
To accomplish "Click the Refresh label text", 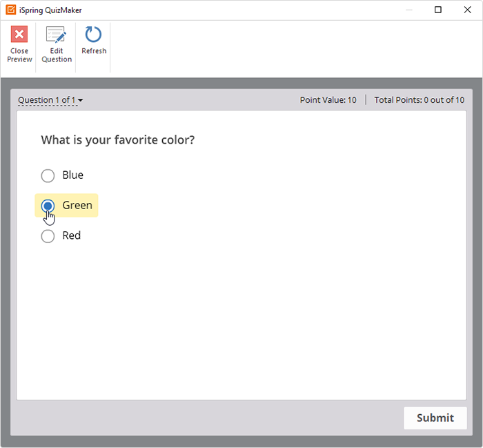I will [94, 51].
